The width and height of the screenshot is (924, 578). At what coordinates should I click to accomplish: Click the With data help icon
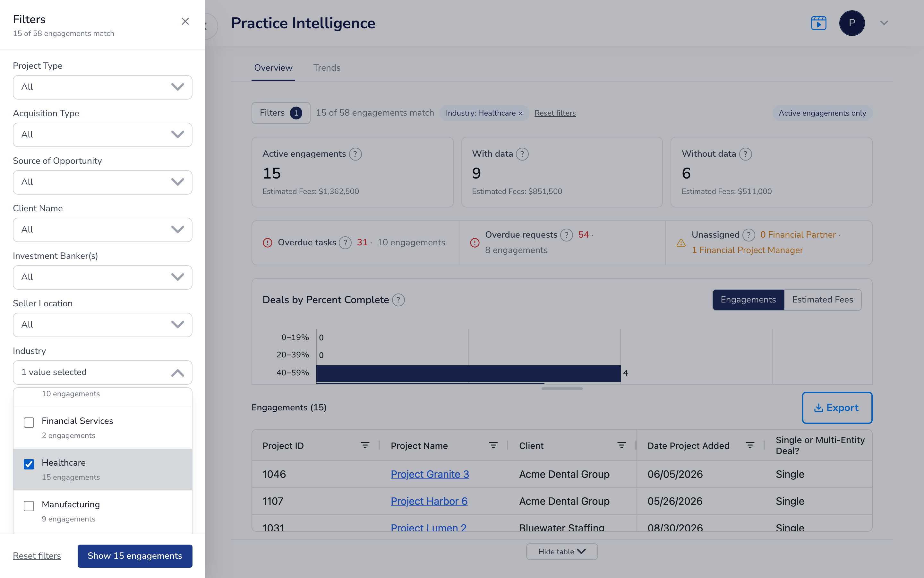pos(522,154)
